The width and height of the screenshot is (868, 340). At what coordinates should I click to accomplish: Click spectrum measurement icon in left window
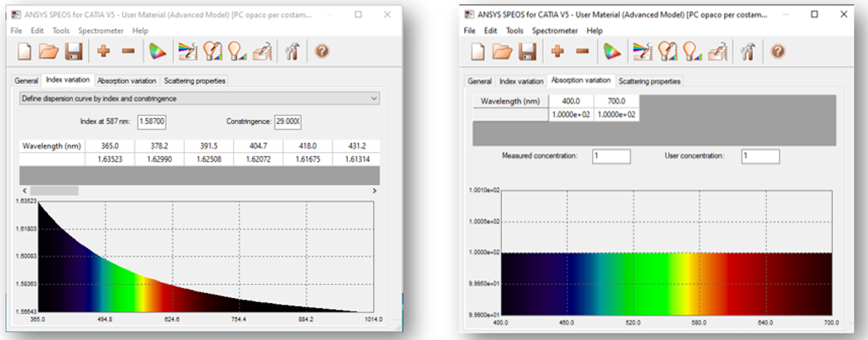[x=188, y=52]
